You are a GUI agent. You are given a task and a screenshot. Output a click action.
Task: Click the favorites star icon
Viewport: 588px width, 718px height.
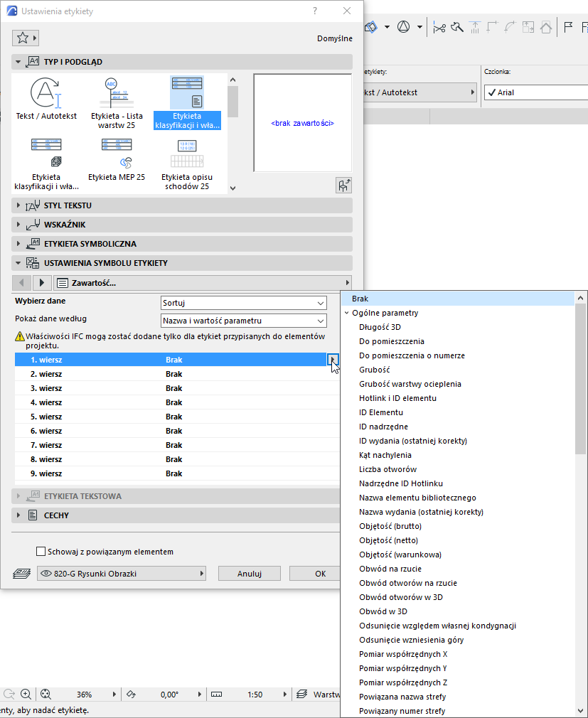tap(23, 38)
